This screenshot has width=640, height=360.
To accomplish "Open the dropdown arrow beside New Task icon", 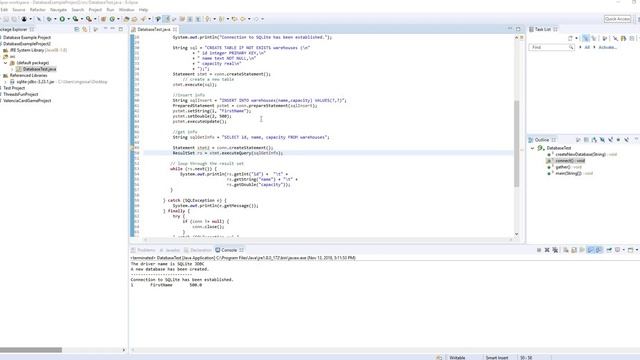I will tap(576, 38).
